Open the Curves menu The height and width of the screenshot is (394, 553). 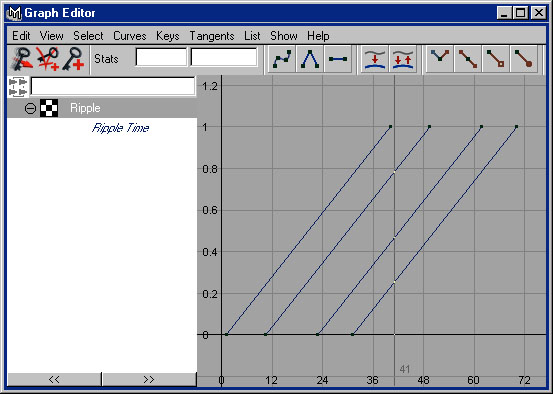click(129, 36)
